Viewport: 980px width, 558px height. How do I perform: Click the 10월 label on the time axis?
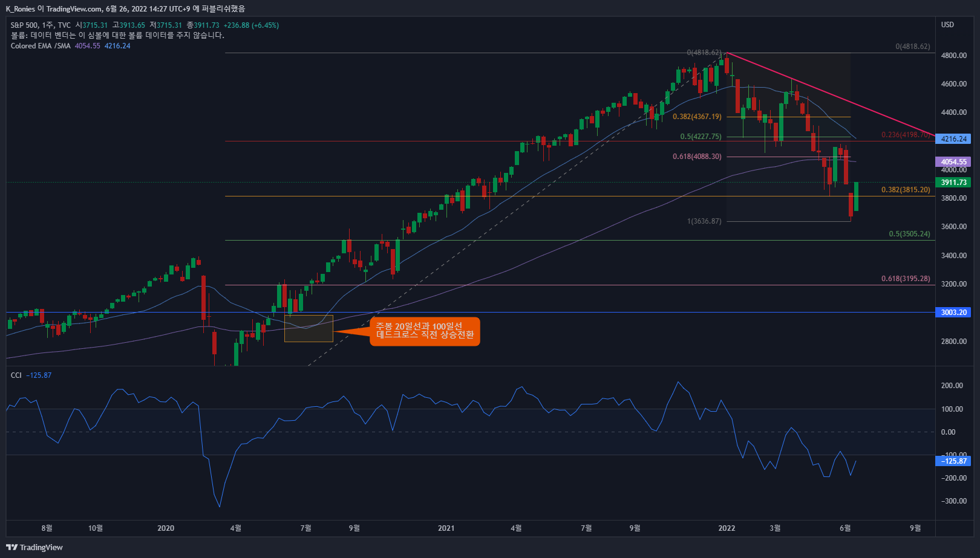coord(96,528)
